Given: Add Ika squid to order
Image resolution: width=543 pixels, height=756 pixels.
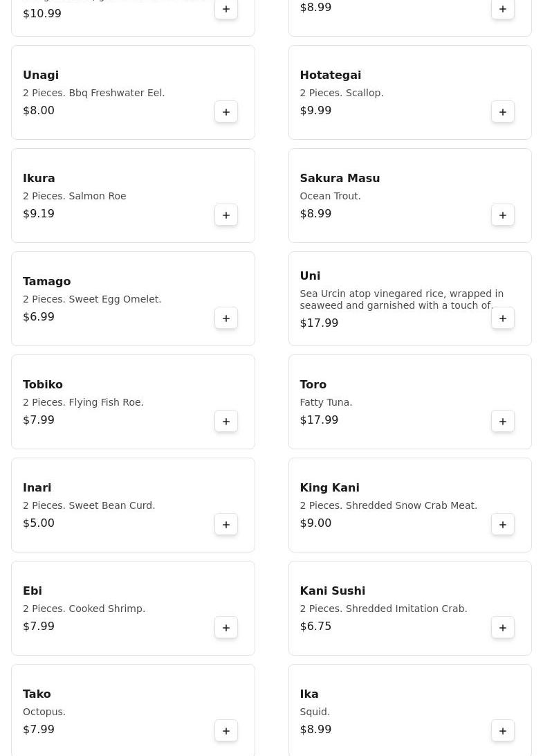Looking at the screenshot, I should pyautogui.click(x=503, y=731).
